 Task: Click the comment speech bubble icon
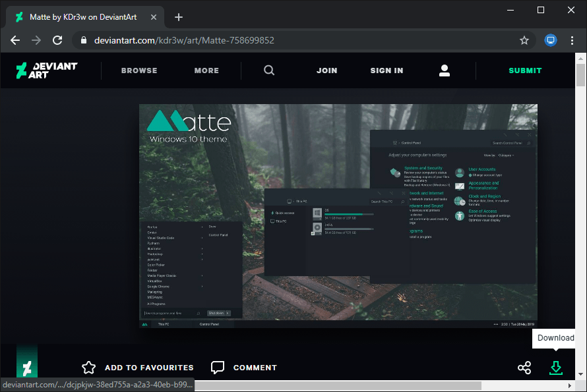click(x=218, y=368)
